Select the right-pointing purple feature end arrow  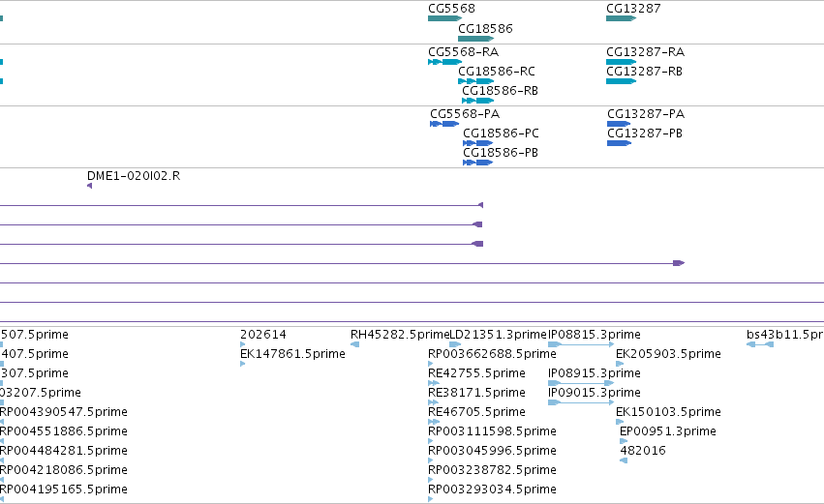tap(679, 263)
